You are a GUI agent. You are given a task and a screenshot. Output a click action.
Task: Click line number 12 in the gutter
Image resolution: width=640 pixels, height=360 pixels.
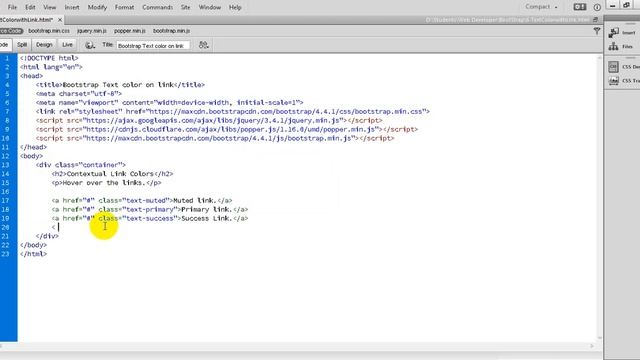(5, 156)
